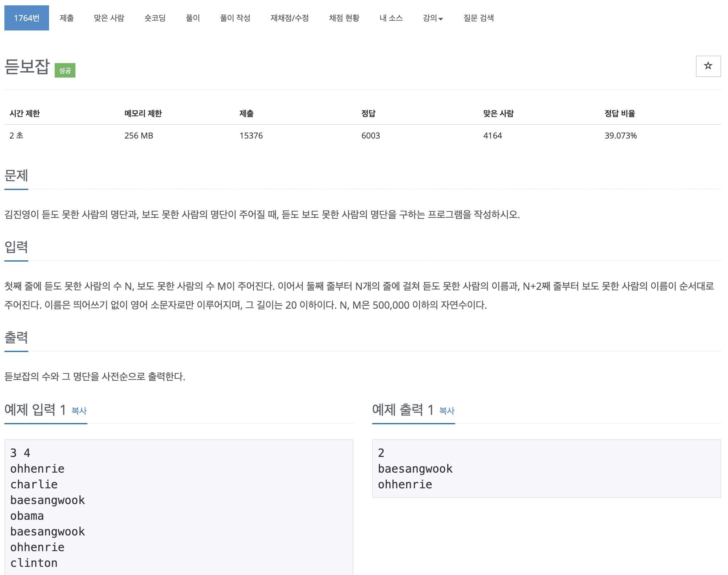View the 채점 현황 tab
Screen dimensions: 728x575
pyautogui.click(x=344, y=18)
